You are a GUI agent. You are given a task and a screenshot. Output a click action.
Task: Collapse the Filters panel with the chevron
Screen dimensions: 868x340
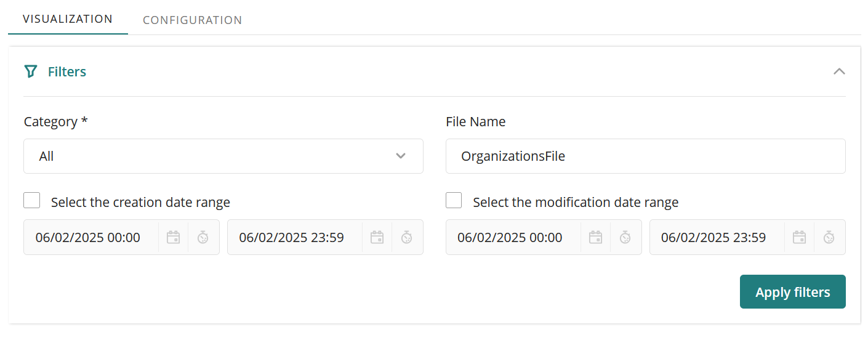tap(838, 71)
